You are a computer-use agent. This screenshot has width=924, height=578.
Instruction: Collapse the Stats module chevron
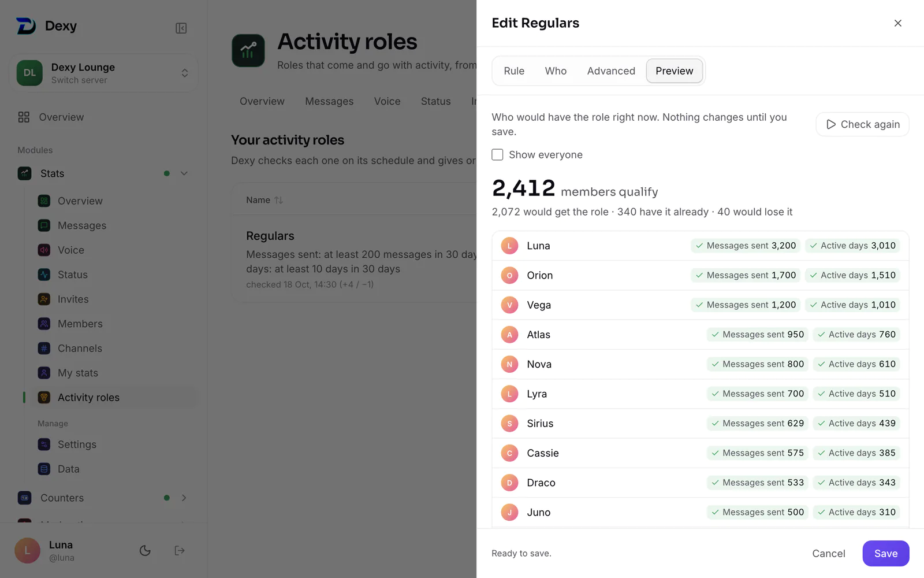(184, 173)
